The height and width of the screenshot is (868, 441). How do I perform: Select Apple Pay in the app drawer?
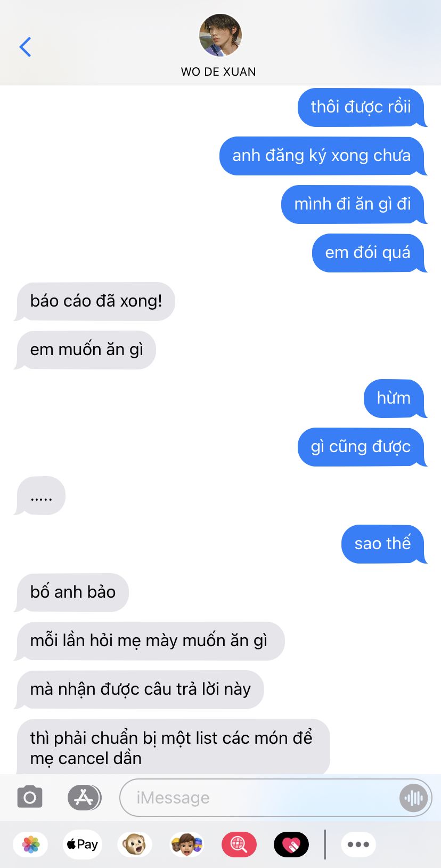tap(82, 845)
